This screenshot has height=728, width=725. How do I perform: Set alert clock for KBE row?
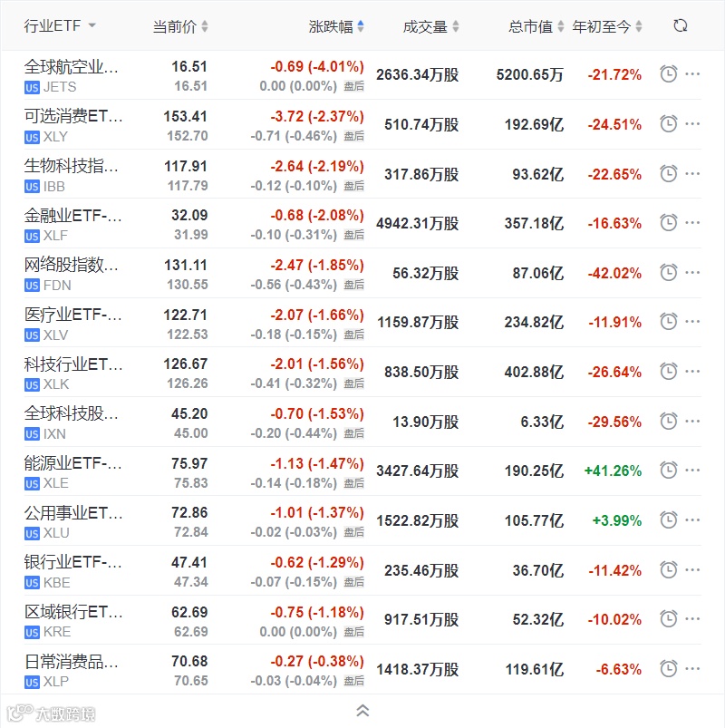(669, 569)
